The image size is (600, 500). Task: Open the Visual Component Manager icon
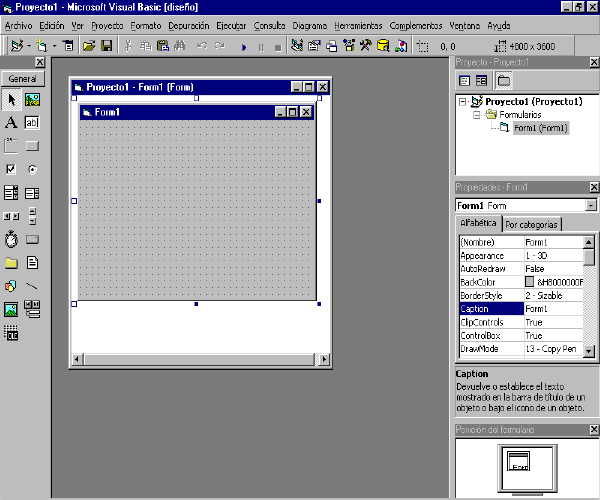click(401, 46)
